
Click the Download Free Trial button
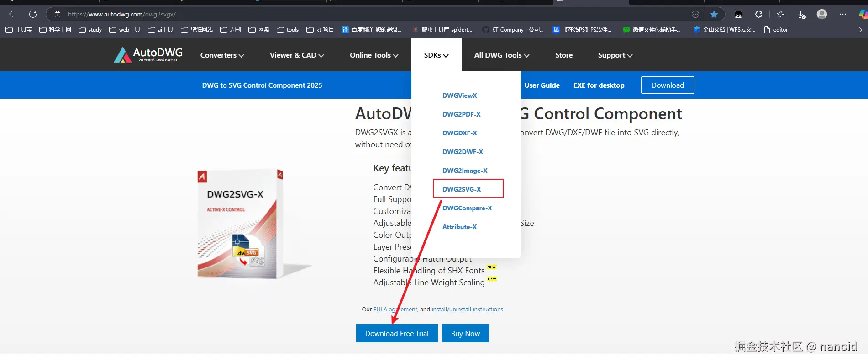tap(397, 333)
